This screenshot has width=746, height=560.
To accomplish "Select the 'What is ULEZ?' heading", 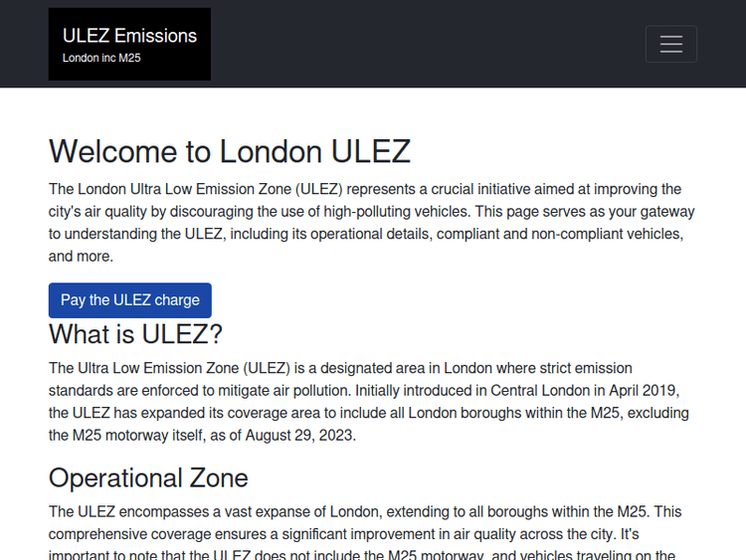I will (x=136, y=333).
